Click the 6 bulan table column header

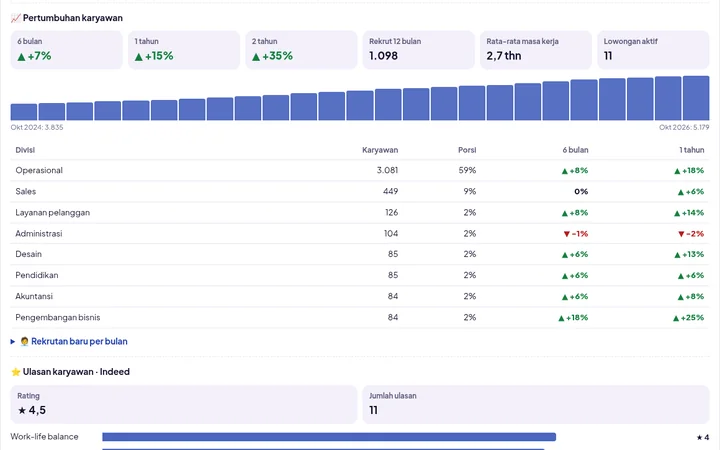(575, 150)
